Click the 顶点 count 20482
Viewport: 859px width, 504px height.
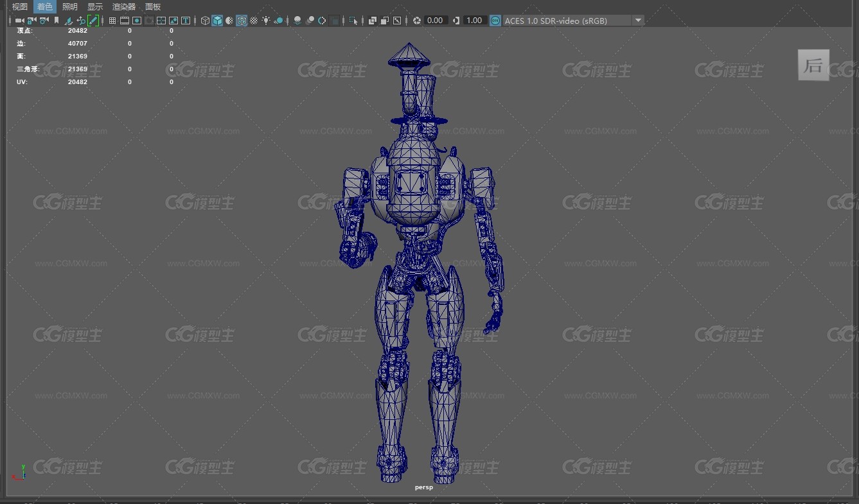[78, 31]
